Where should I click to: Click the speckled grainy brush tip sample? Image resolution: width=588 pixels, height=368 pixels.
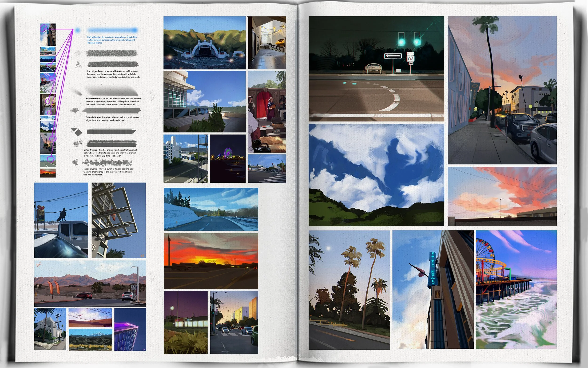pos(78,53)
